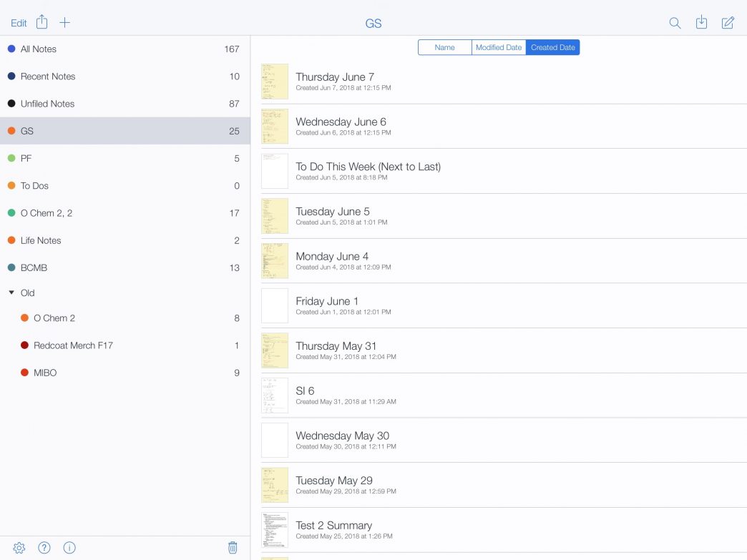This screenshot has width=747, height=560.
Task: Tap the info circle icon
Action: click(x=69, y=548)
